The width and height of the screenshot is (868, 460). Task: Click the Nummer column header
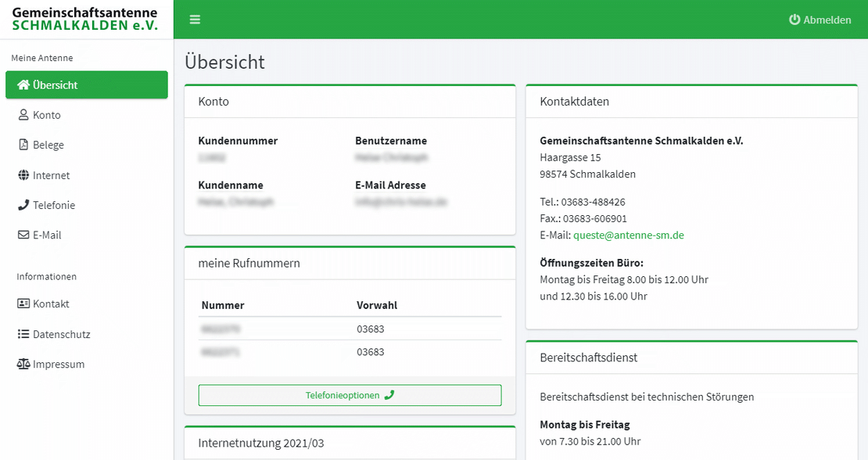point(223,305)
